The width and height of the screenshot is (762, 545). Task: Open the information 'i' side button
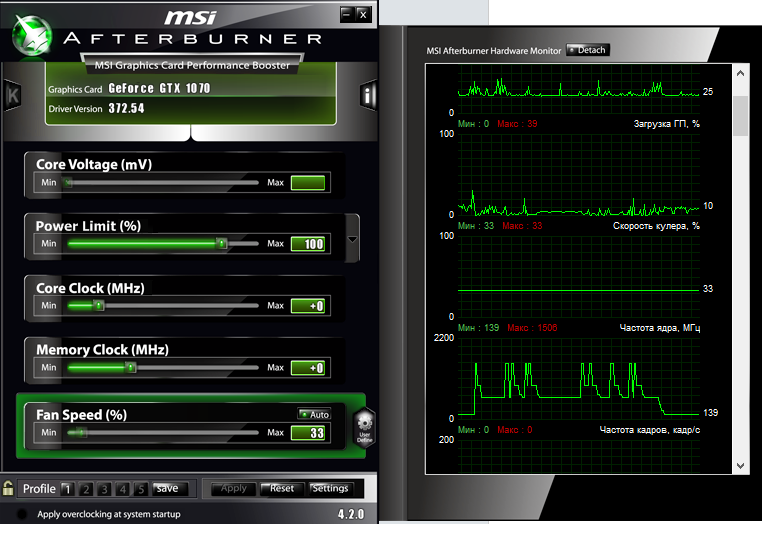[368, 95]
